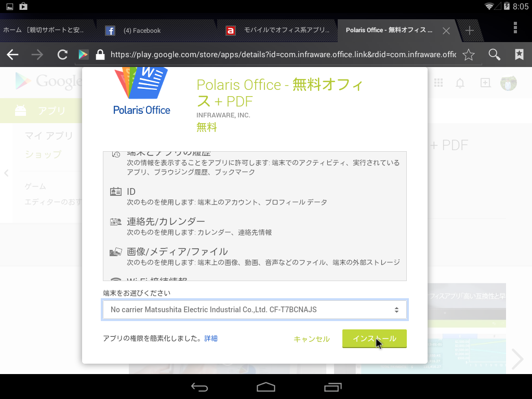Click the Play Store favicon in address bar

84,55
